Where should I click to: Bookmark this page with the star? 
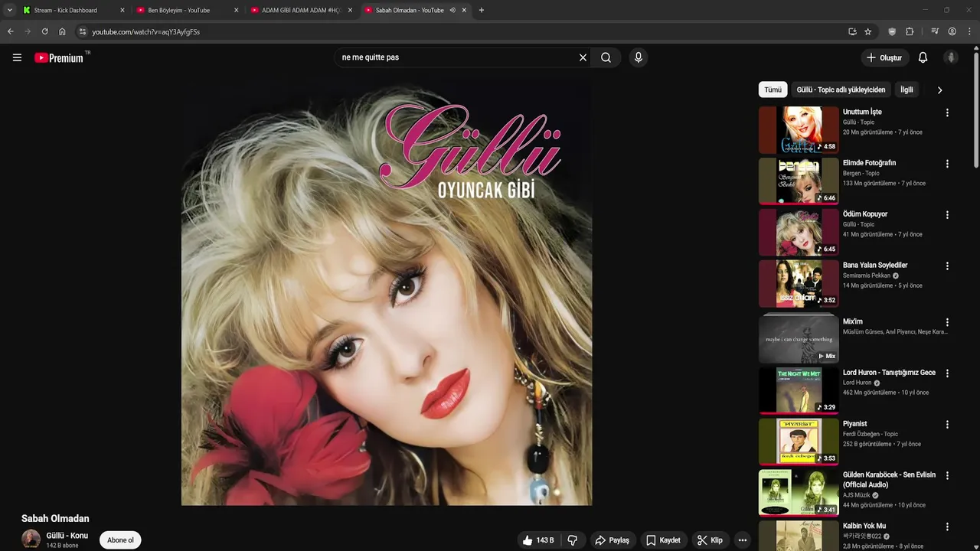868,31
